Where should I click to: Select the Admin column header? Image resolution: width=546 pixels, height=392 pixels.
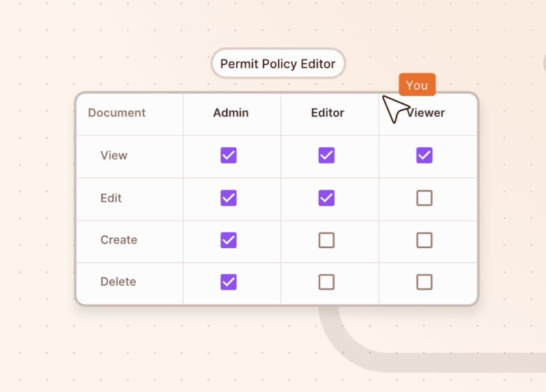point(231,113)
